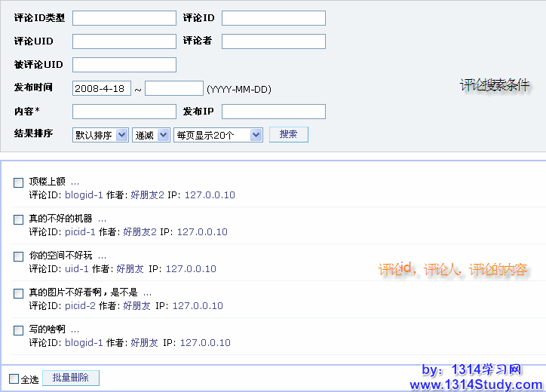Screen dimensions: 546x392
Task: Focus the 发布IP input field
Action: click(273, 112)
